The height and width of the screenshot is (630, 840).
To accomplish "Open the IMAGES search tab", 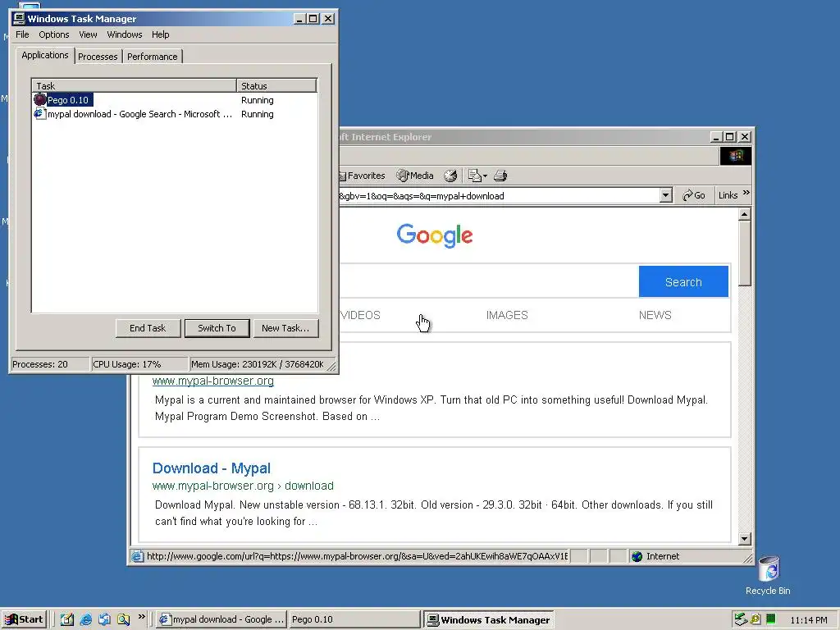I will (507, 315).
